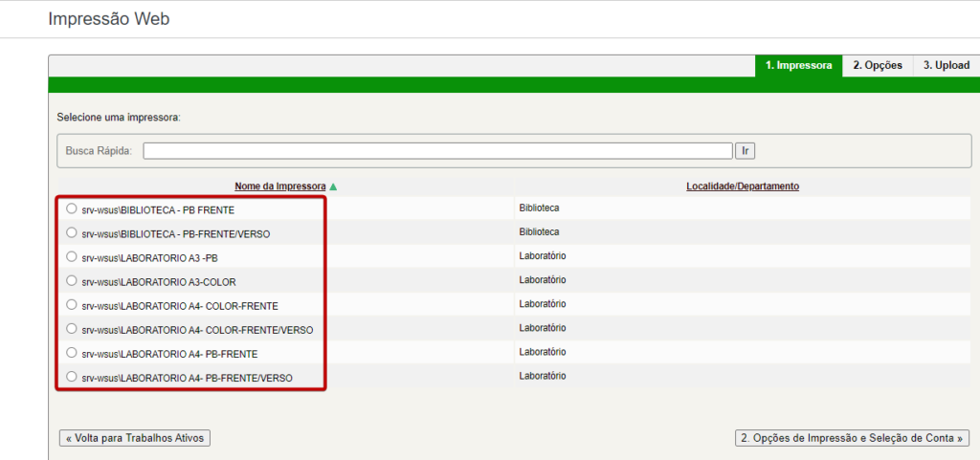Click Volta para Trabalhos Ativos button

click(x=134, y=438)
